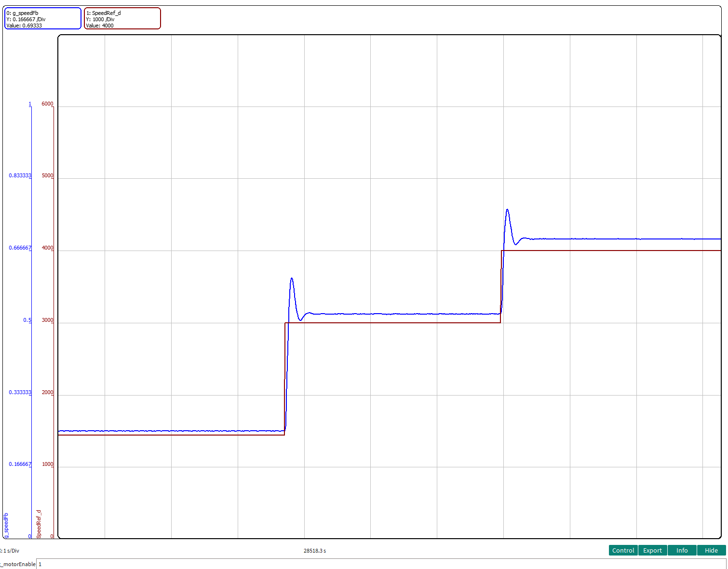Select the SpeedRef_d channel legend box
Viewport: 728px width, 569px height.
pos(122,19)
